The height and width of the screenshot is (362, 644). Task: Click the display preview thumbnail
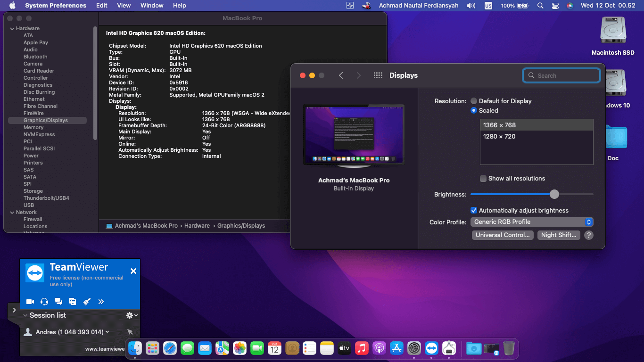(354, 136)
